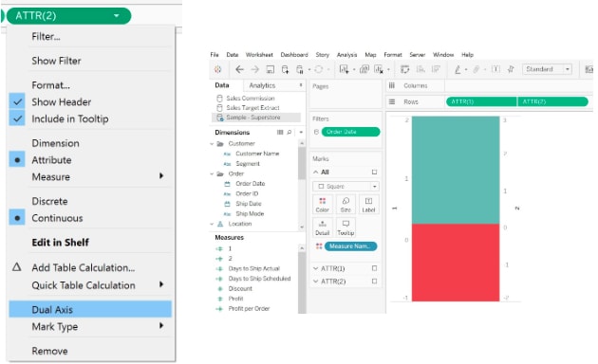This screenshot has width=598, height=364.
Task: Click the Tooltip card in Marks
Action: pyautogui.click(x=346, y=227)
